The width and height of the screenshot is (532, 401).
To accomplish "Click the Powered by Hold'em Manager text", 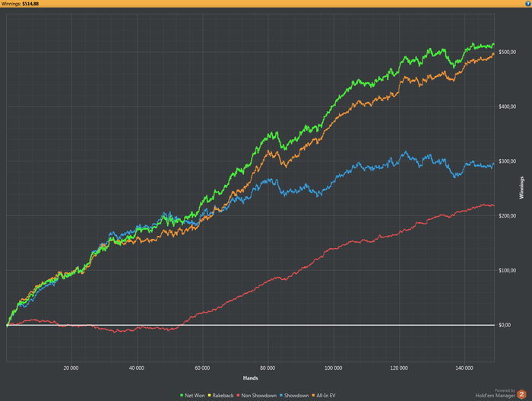I will (496, 393).
